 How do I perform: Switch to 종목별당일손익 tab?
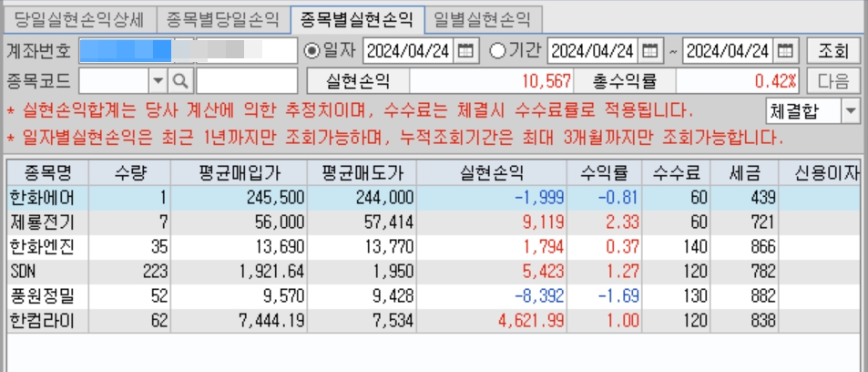[x=222, y=20]
